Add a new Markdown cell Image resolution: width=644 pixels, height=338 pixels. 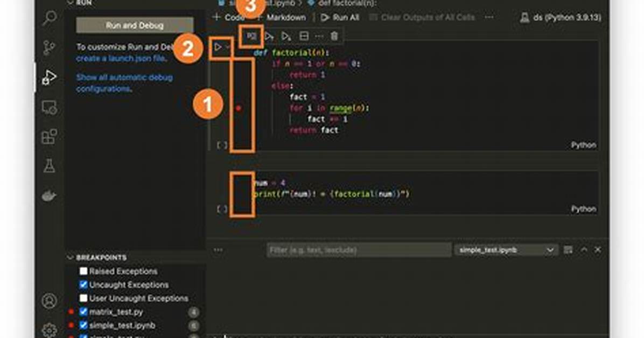point(282,17)
